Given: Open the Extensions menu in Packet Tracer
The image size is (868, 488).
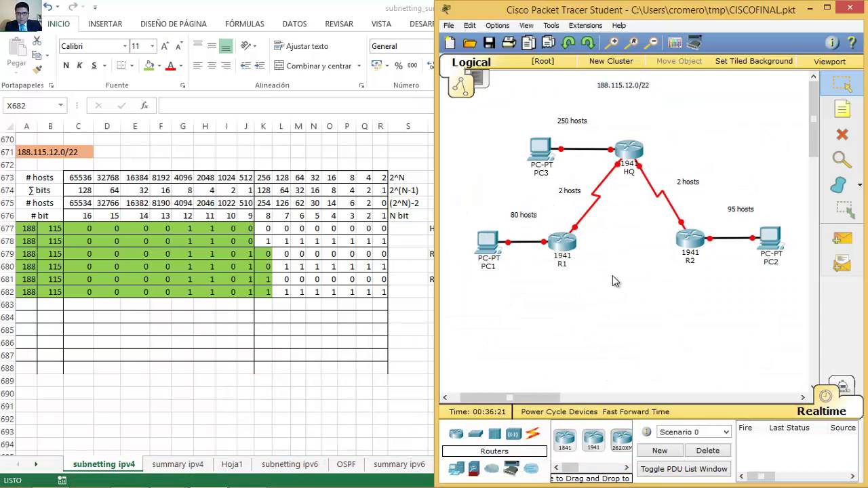Looking at the screenshot, I should click(x=585, y=26).
